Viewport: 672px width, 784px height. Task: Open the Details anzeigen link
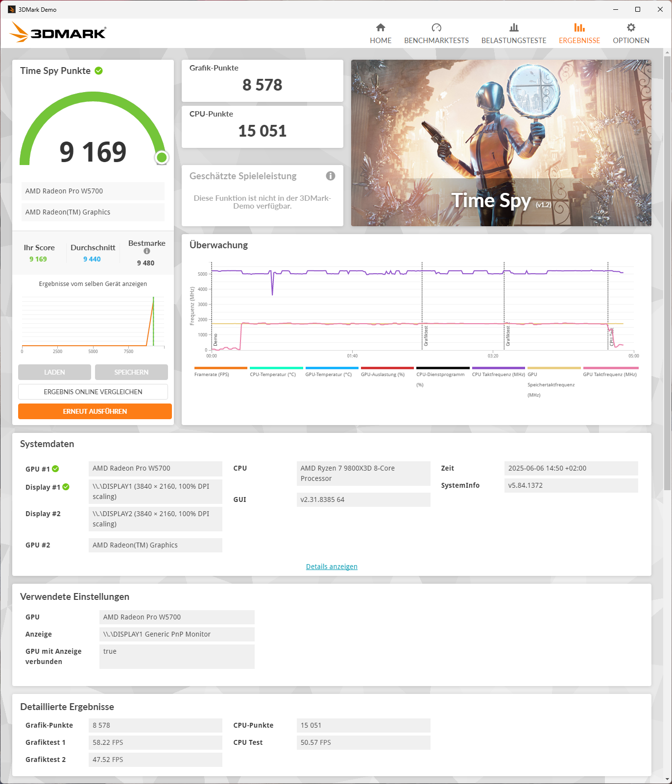[x=332, y=567]
